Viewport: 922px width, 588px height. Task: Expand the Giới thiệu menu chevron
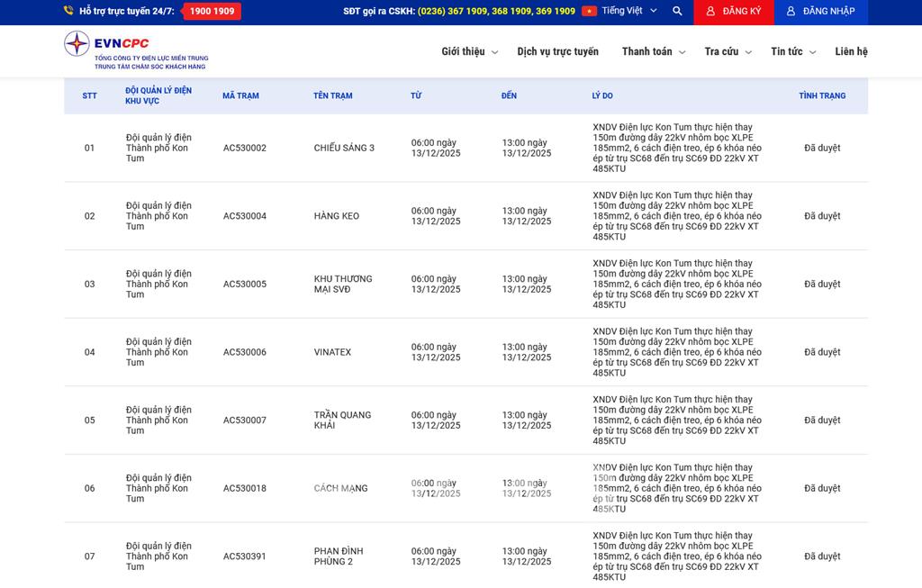[494, 53]
